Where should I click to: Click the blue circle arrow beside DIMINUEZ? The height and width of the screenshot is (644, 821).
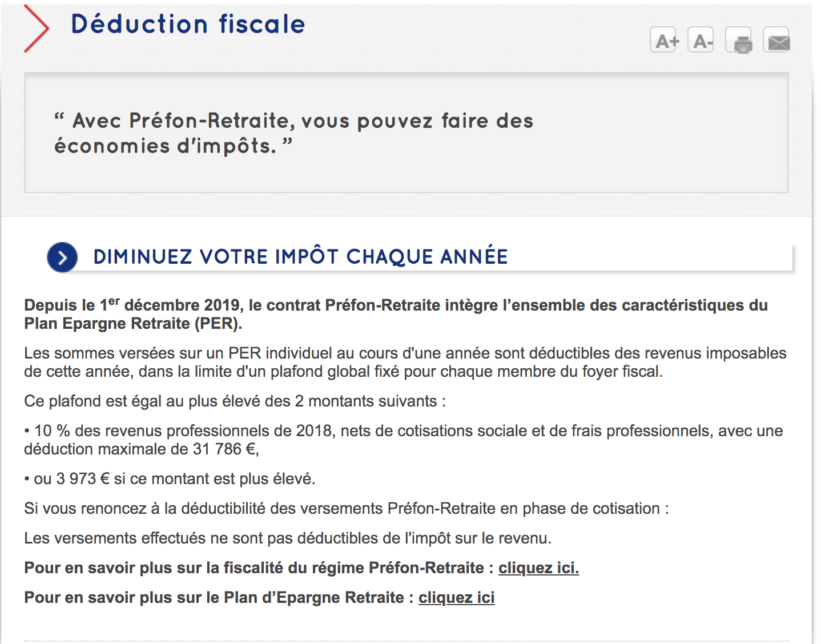tap(62, 257)
